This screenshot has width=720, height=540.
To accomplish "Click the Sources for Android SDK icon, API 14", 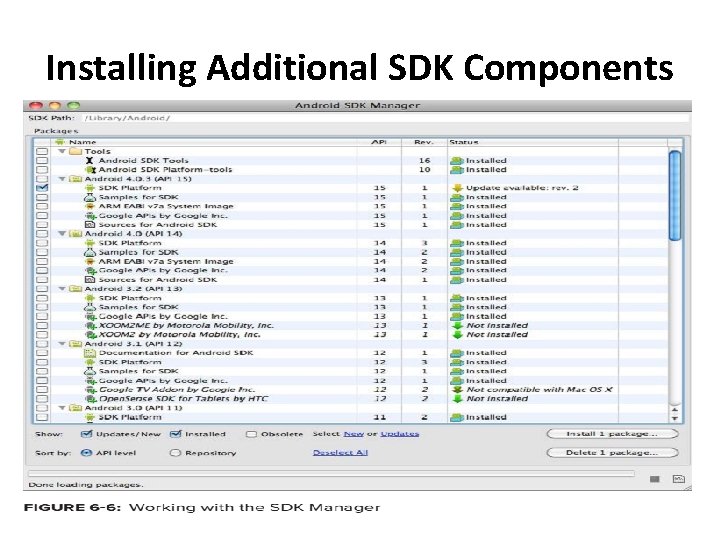I will pyautogui.click(x=90, y=280).
